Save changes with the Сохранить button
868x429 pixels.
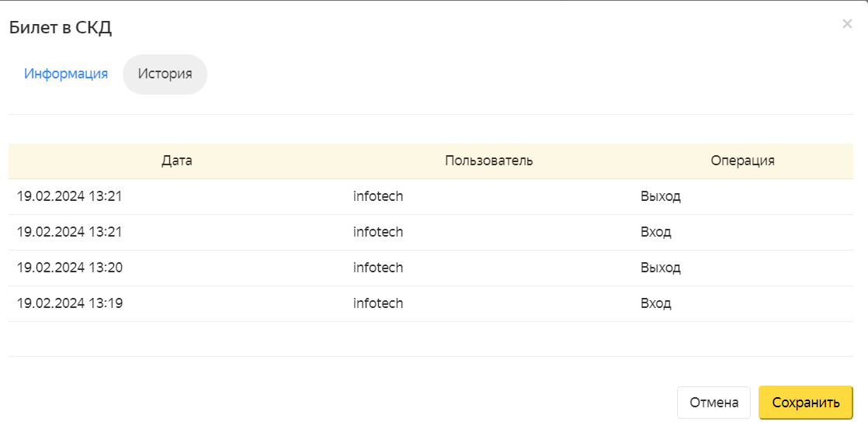pos(805,403)
